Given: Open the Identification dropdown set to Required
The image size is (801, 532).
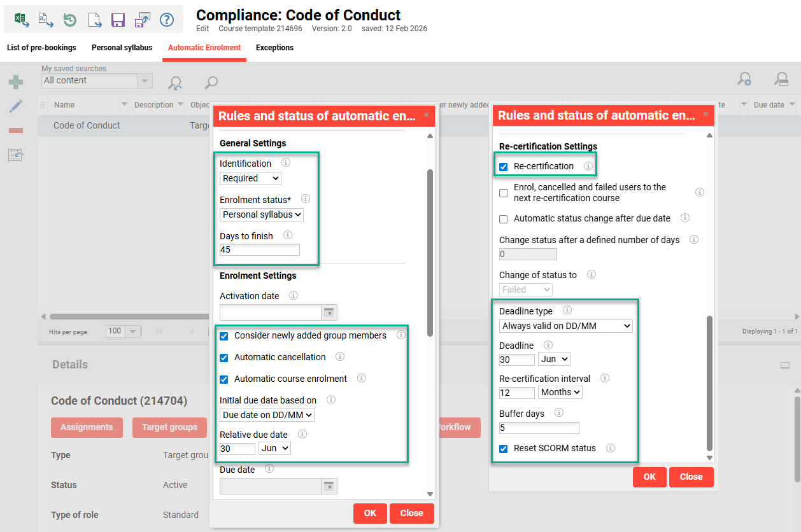Looking at the screenshot, I should pos(250,178).
